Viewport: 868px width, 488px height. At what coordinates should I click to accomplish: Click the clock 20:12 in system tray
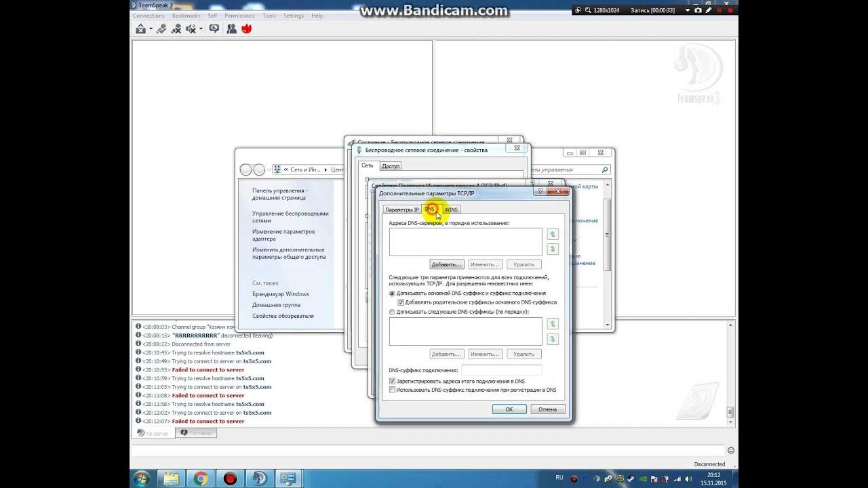click(x=713, y=475)
